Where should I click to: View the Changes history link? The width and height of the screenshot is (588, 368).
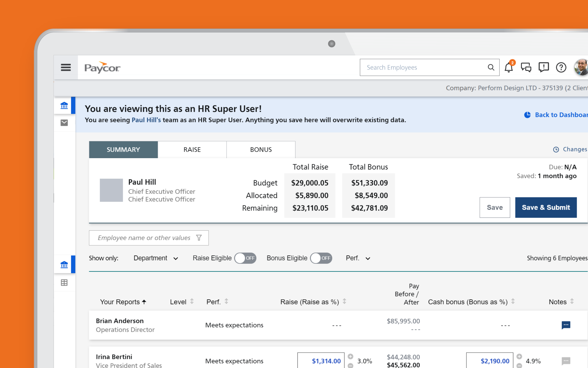click(570, 149)
